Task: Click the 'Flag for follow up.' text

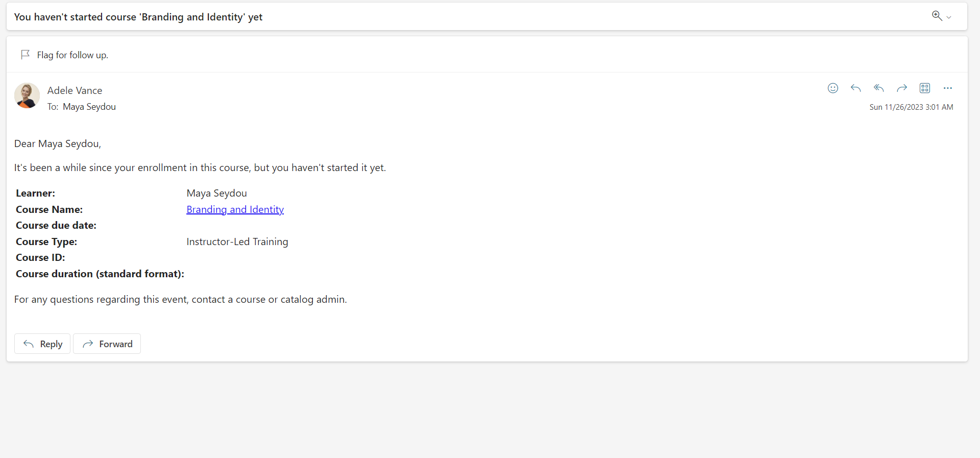Action: [x=72, y=55]
